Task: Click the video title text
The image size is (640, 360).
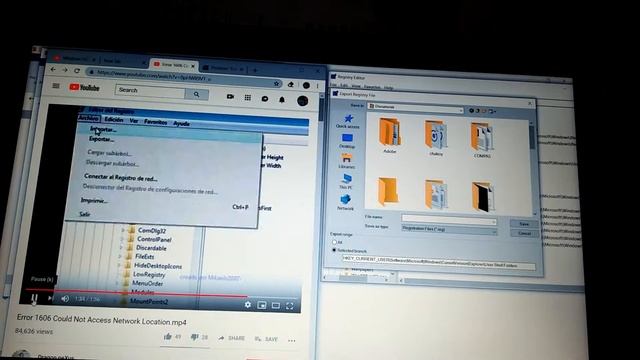Action: (102, 320)
